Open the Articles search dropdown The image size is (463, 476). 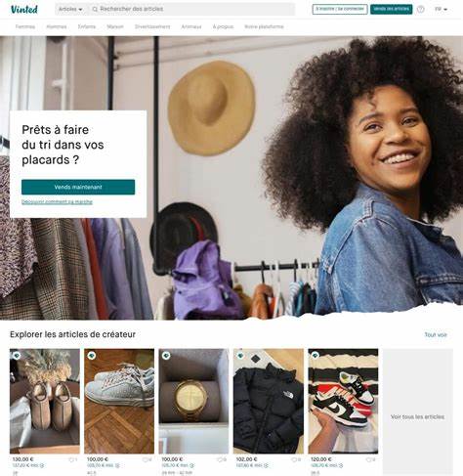pos(70,9)
